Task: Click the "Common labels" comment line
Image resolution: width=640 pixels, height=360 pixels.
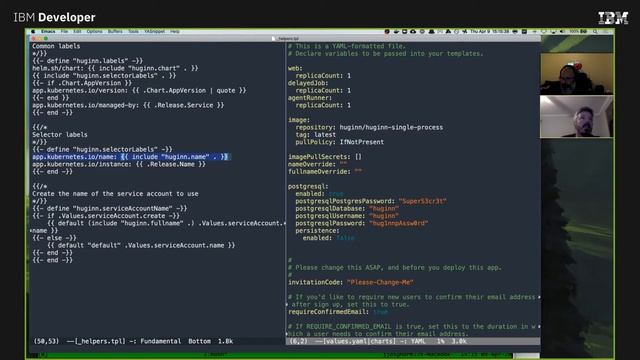Action: pos(56,46)
